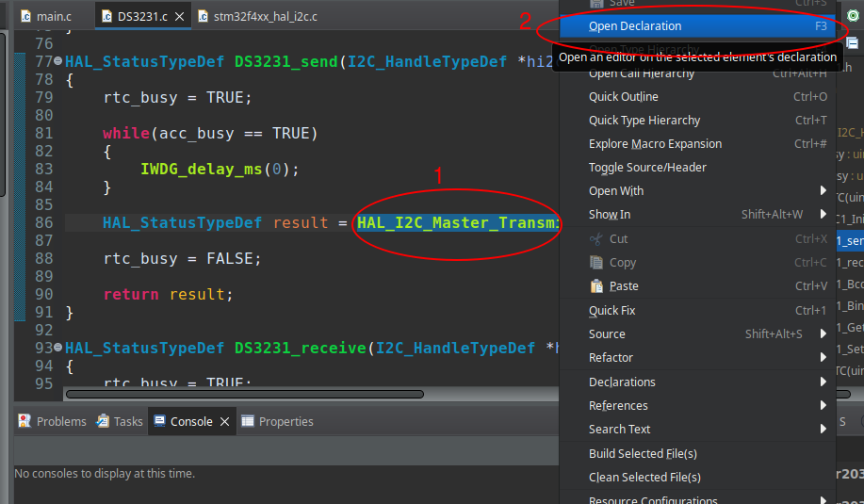This screenshot has width=864, height=504.
Task: Click line number 86 in gutter
Action: [44, 222]
